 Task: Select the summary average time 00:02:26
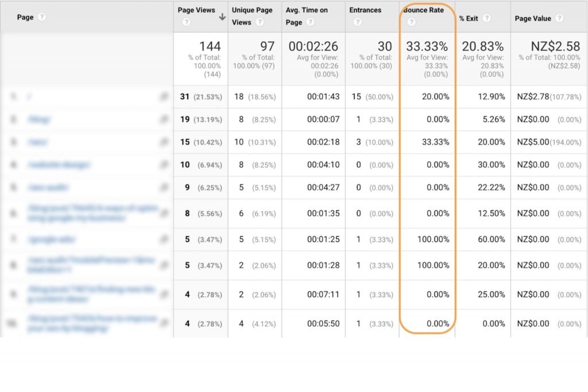(x=313, y=46)
